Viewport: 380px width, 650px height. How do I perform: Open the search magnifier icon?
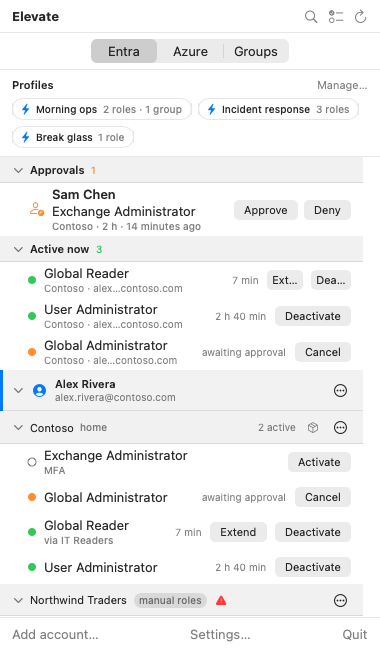(x=311, y=17)
